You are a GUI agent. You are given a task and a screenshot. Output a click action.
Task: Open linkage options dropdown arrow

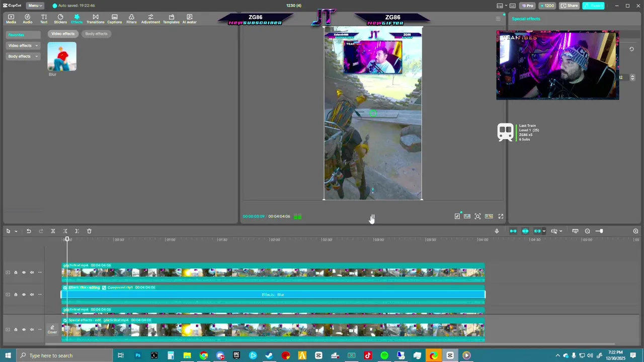click(544, 231)
